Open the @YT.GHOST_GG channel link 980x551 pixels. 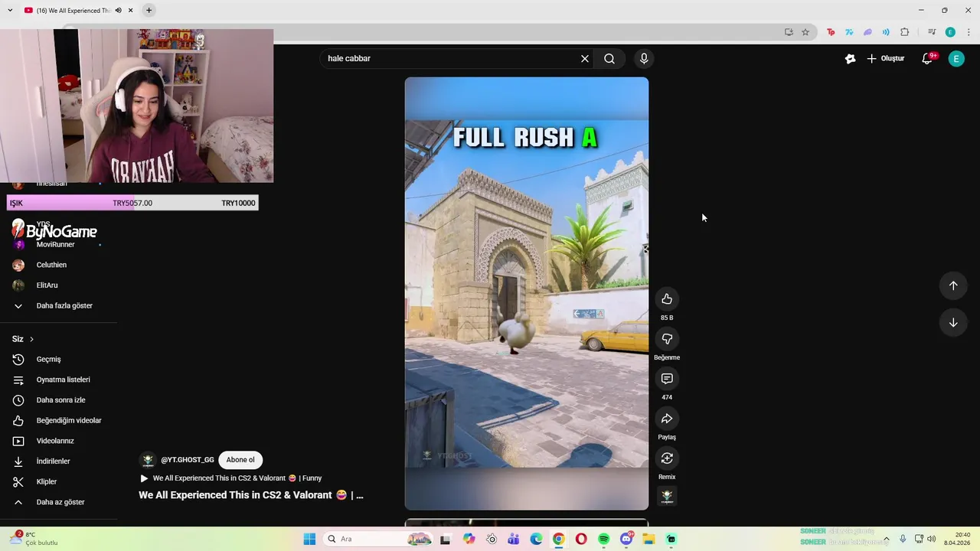[188, 460]
